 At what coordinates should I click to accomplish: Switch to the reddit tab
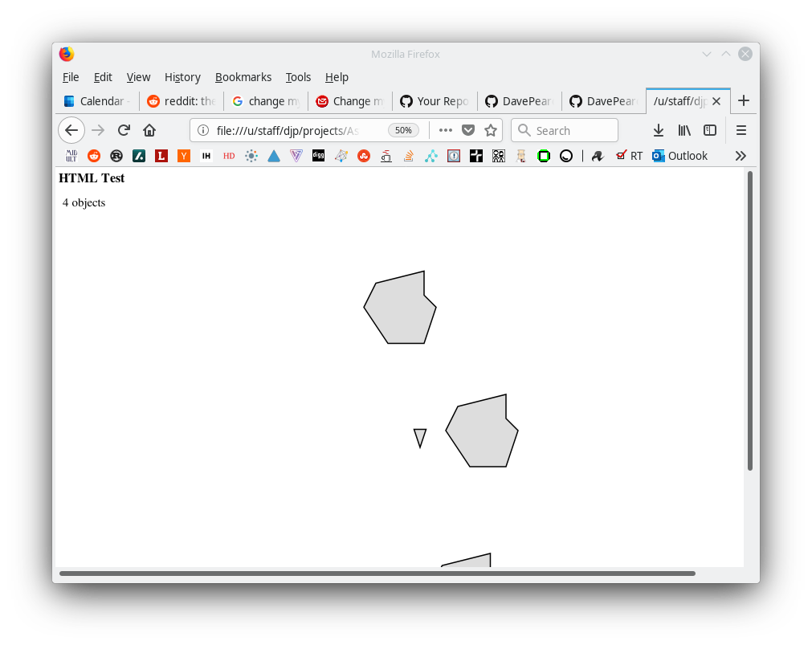(x=182, y=101)
